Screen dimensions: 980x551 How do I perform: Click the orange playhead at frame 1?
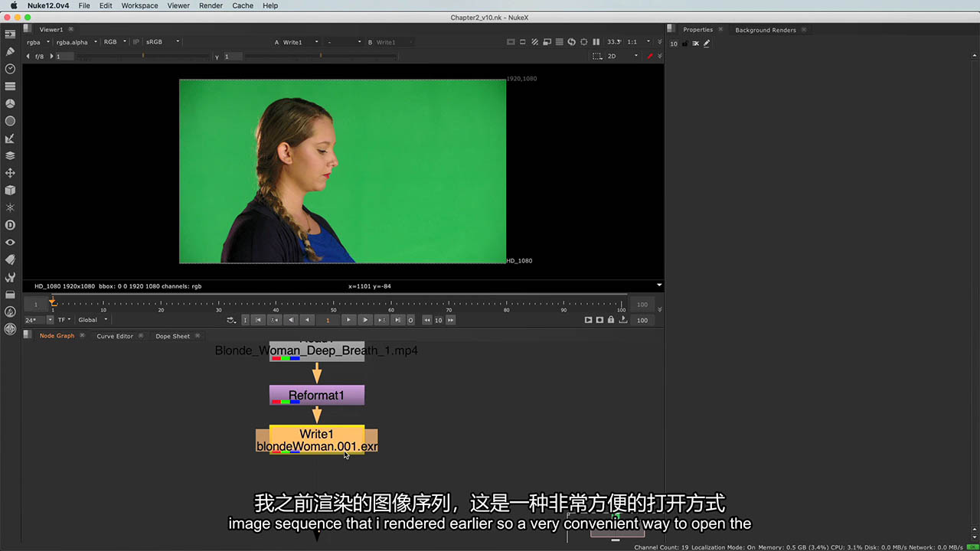pos(52,301)
